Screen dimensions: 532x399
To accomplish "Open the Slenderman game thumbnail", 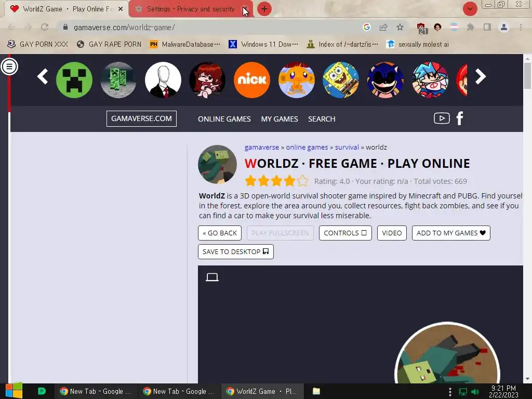I will click(163, 79).
